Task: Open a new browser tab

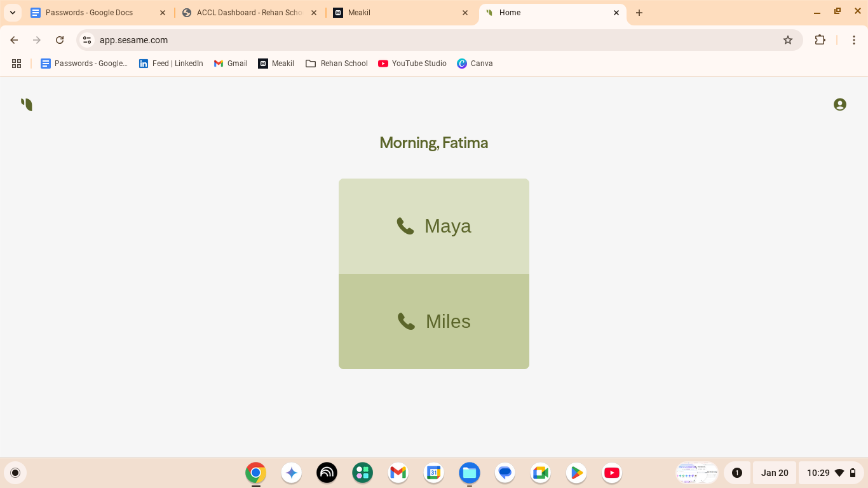Action: tap(639, 13)
